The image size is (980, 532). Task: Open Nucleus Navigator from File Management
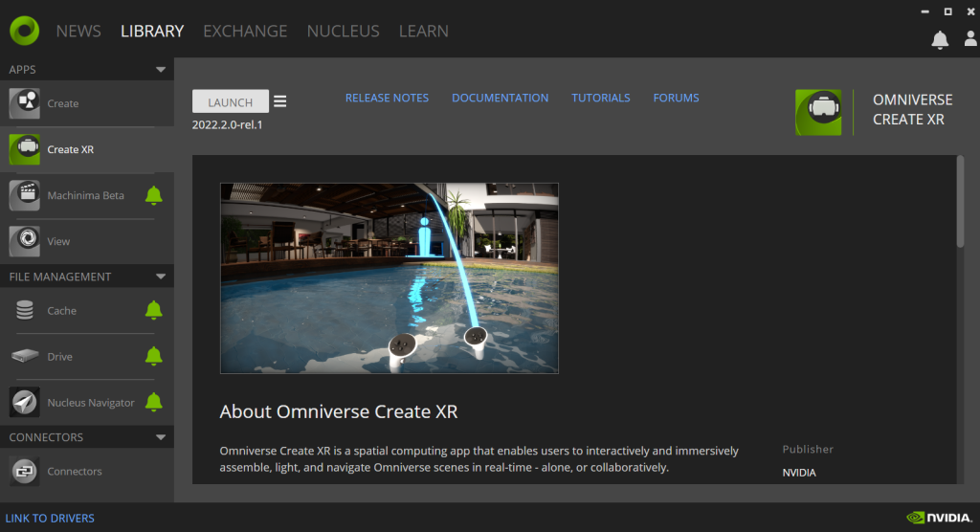(90, 403)
